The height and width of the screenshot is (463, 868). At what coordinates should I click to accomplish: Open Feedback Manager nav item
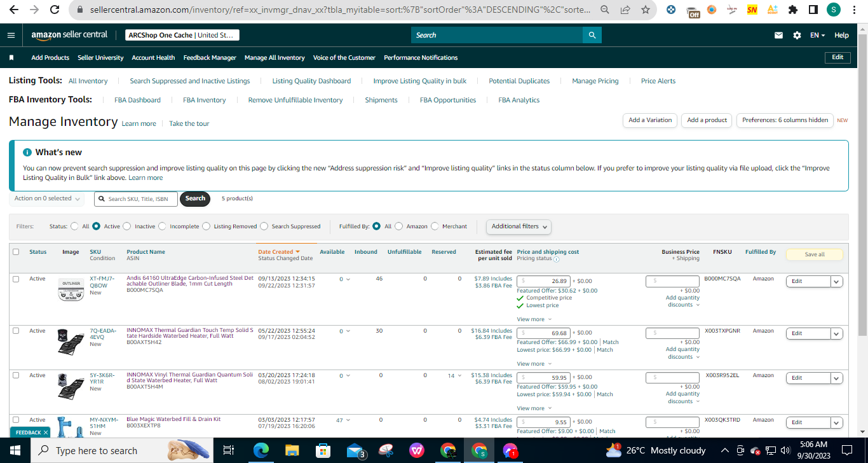coord(210,58)
